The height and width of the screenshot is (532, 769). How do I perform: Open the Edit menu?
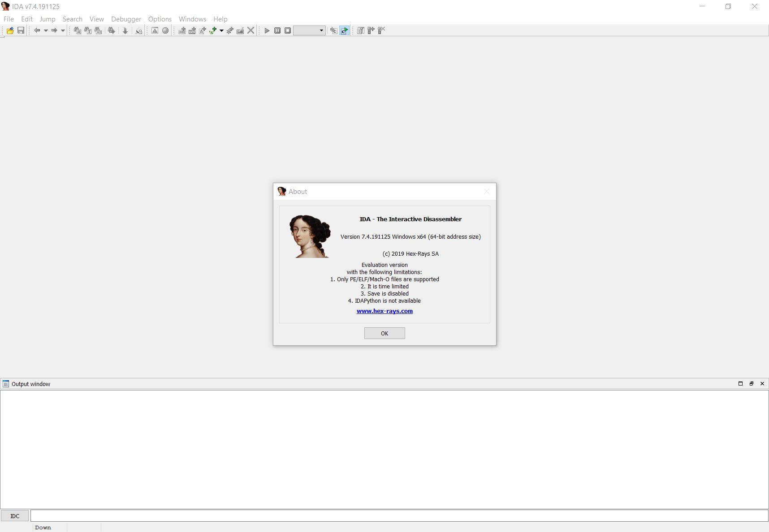(27, 19)
